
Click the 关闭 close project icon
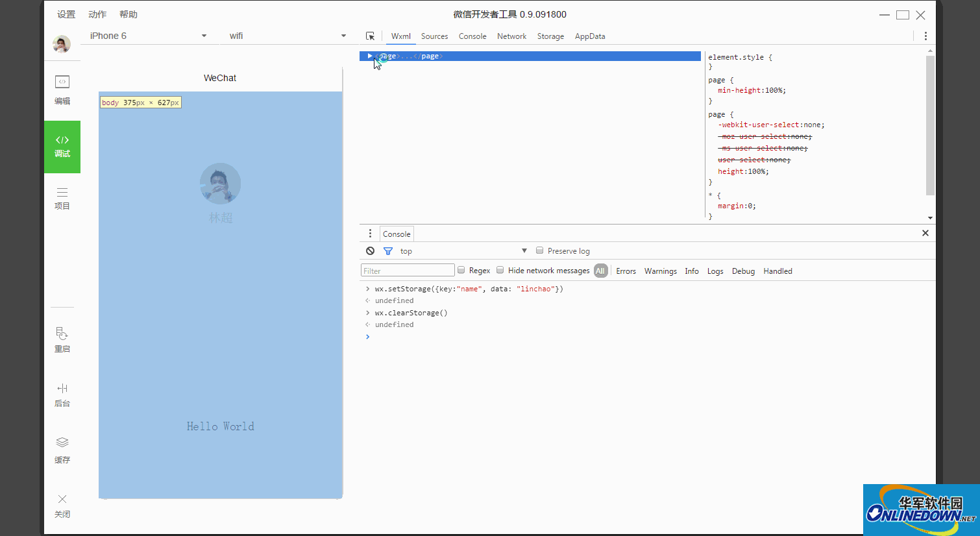(62, 506)
